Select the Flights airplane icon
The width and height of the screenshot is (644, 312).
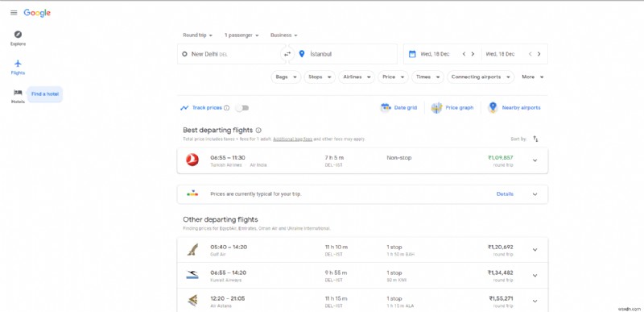click(18, 64)
